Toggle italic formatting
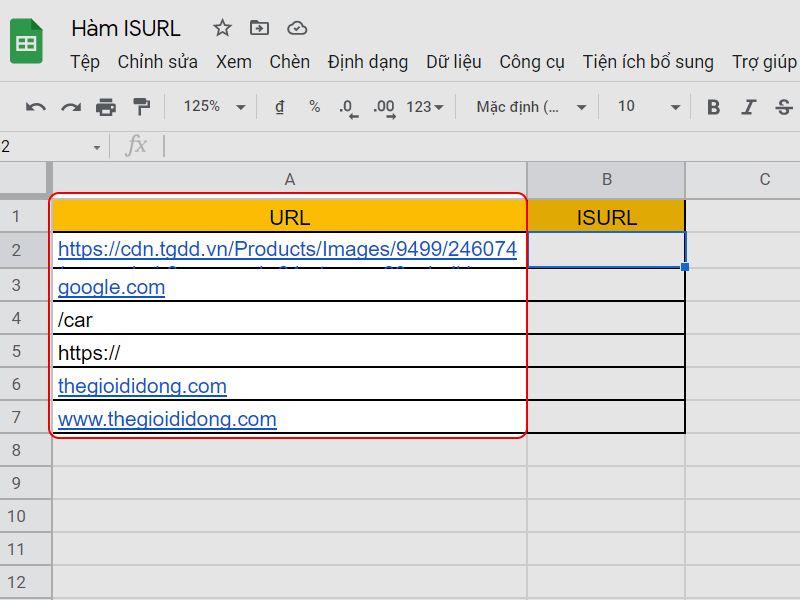 [x=748, y=107]
